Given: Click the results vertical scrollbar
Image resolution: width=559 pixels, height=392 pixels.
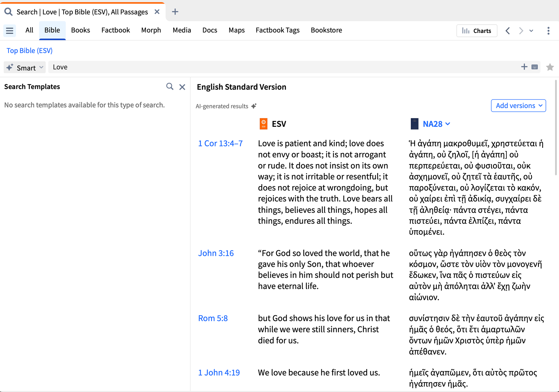Looking at the screenshot, I should tap(556, 128).
